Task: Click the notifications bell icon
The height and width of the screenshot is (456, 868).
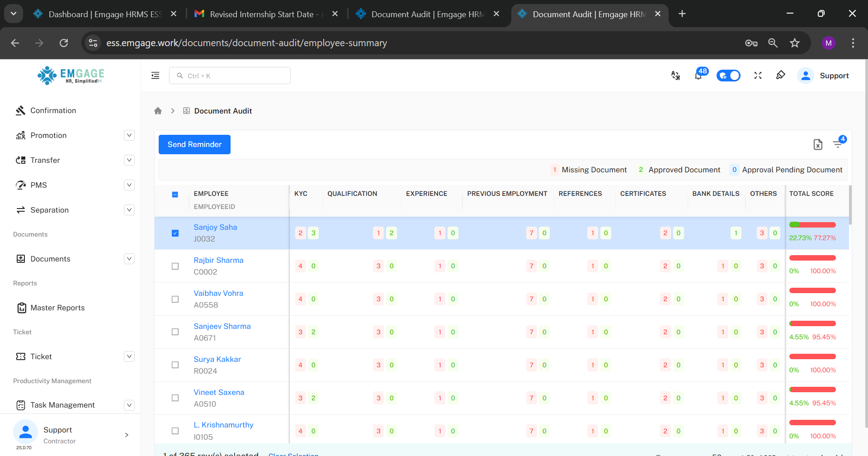Action: 698,76
